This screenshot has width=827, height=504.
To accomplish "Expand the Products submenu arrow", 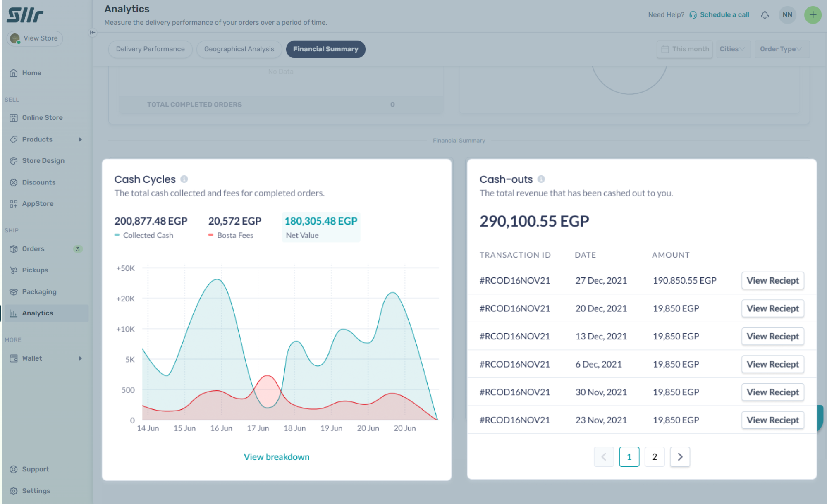I will (x=80, y=139).
